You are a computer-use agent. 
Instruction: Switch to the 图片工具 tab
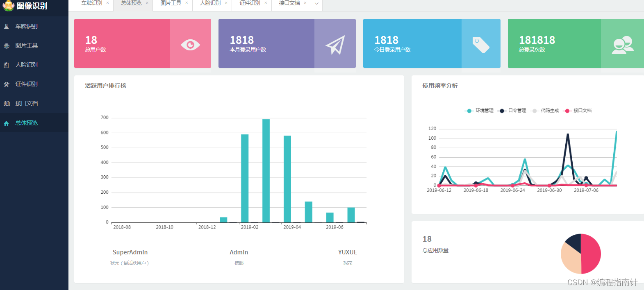[x=171, y=3]
